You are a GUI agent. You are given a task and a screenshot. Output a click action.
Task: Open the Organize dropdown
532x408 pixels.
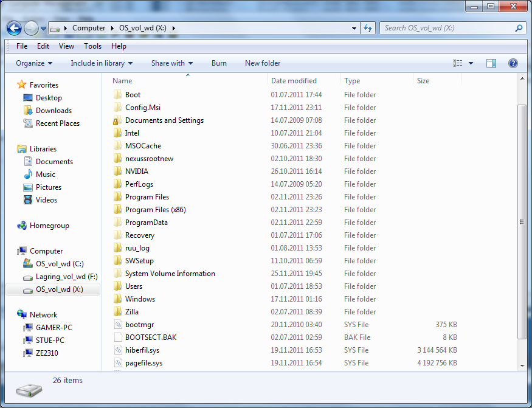(34, 63)
